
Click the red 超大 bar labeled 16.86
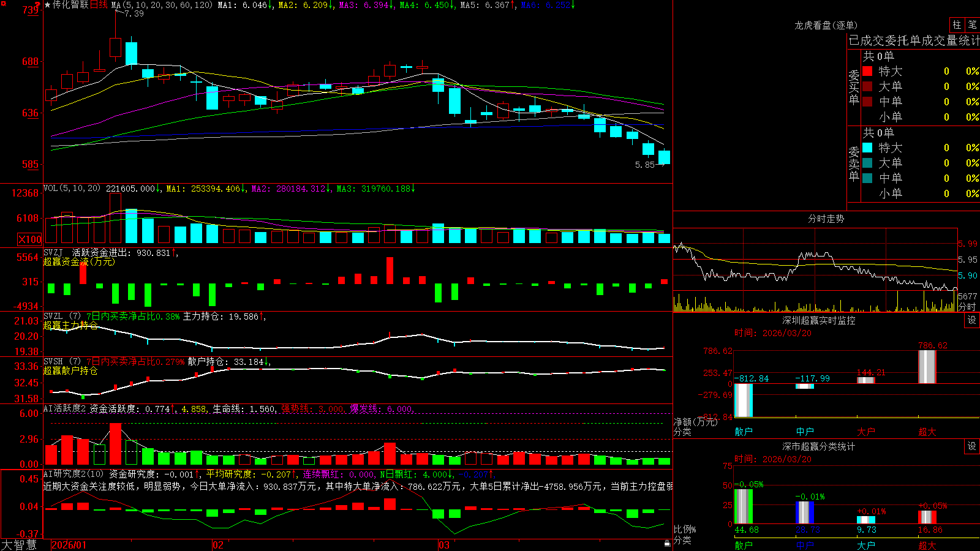tap(927, 517)
